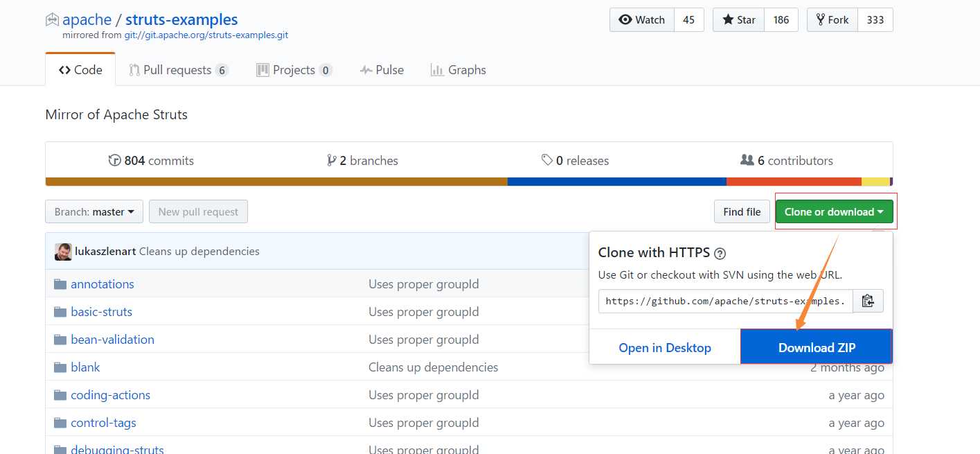Switch to the Code tab

[x=80, y=70]
